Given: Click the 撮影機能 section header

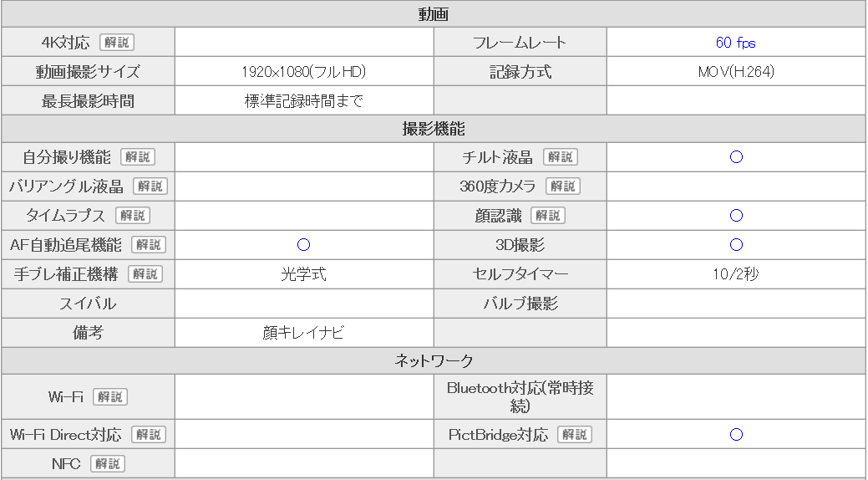Looking at the screenshot, I should [x=434, y=129].
